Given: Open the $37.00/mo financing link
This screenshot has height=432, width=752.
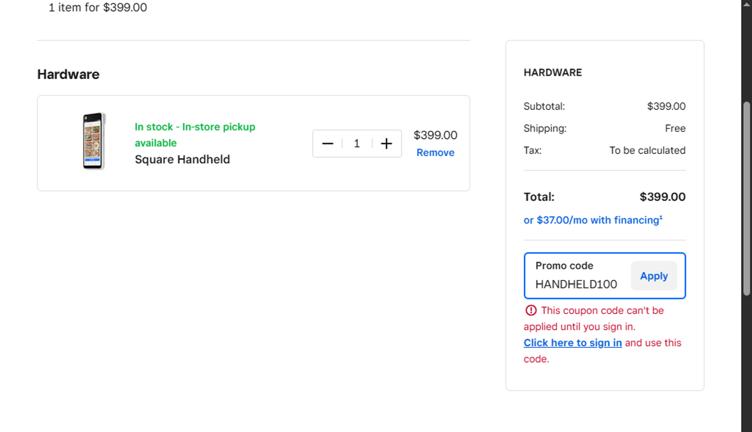Looking at the screenshot, I should pos(593,220).
